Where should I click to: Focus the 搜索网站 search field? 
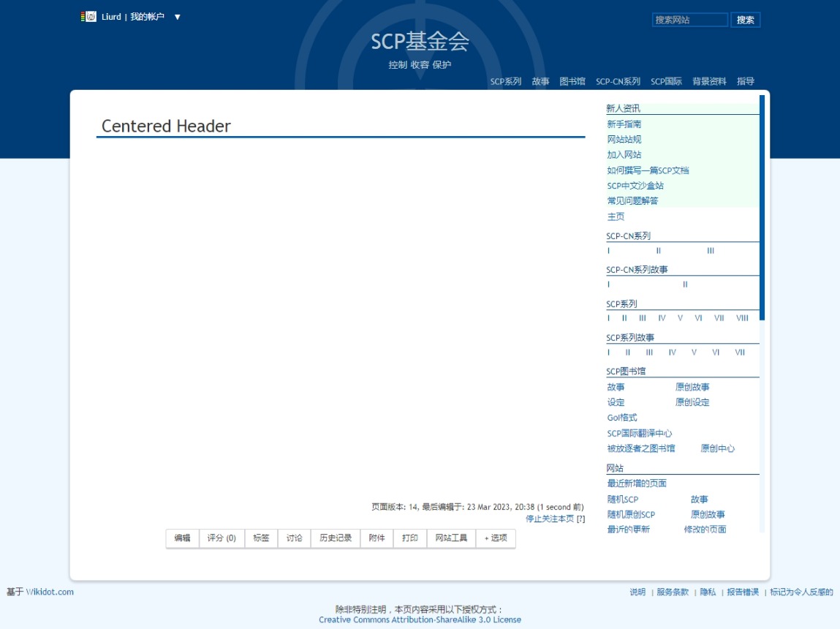click(690, 20)
